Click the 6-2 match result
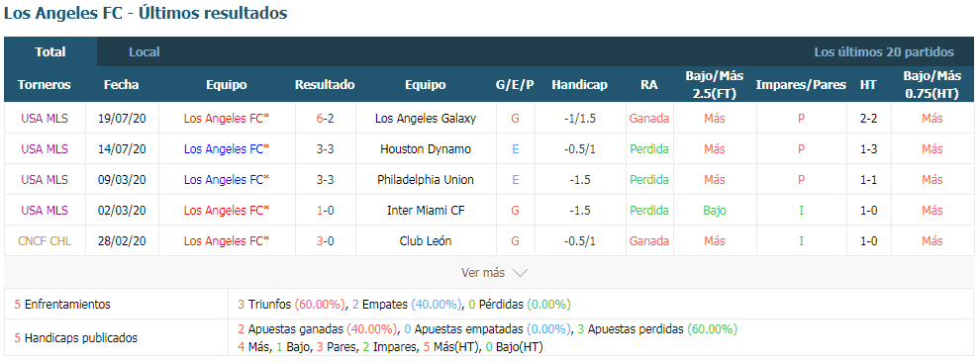 coord(325,118)
